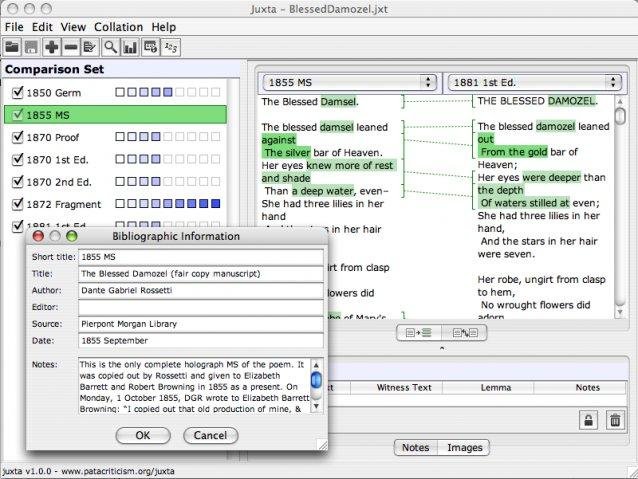This screenshot has width=638, height=479.
Task: Click the collation options toolbar icon
Action: [x=150, y=47]
